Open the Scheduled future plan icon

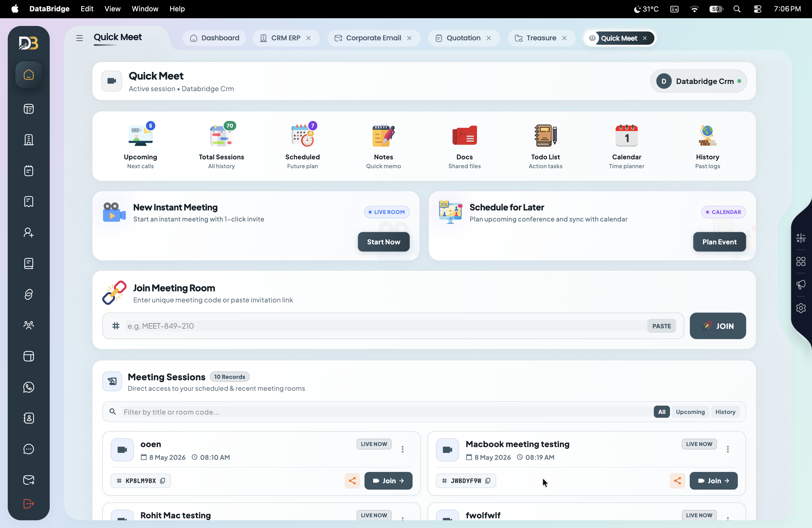[303, 135]
